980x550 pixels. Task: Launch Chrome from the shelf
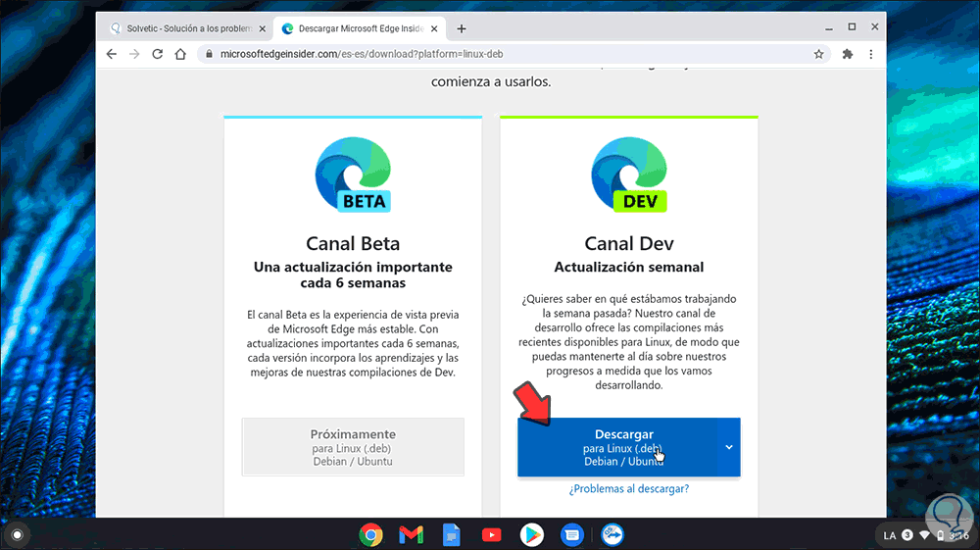370,535
